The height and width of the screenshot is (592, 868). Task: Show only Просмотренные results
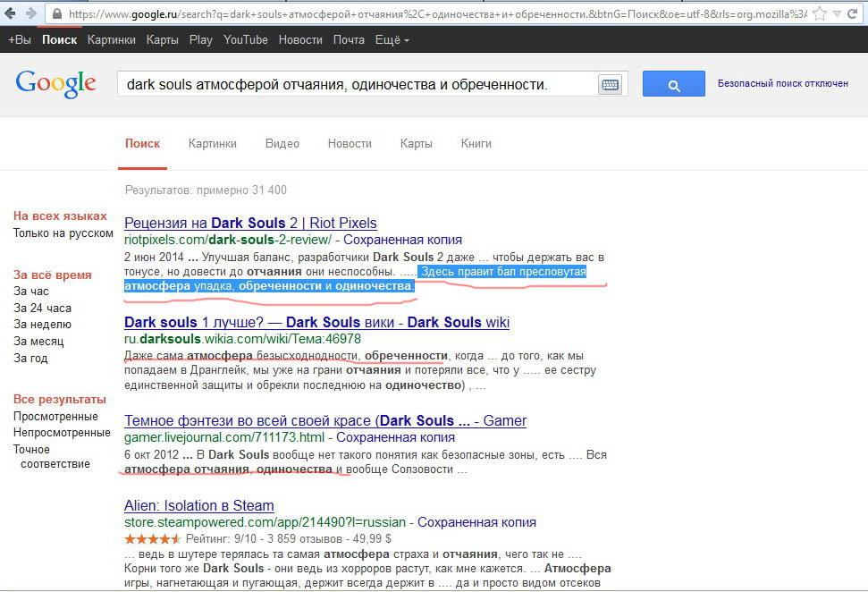click(x=56, y=417)
